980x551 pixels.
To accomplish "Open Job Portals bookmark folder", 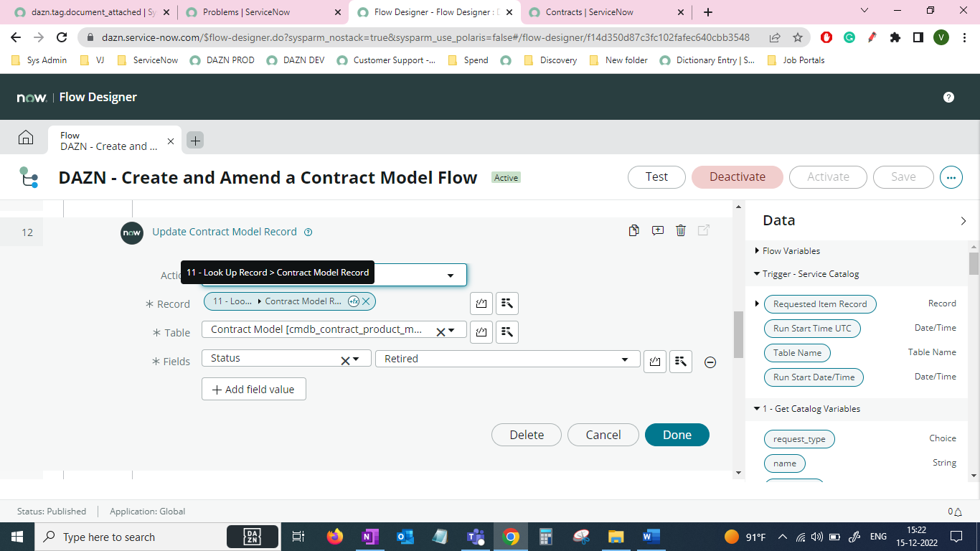I will tap(796, 60).
